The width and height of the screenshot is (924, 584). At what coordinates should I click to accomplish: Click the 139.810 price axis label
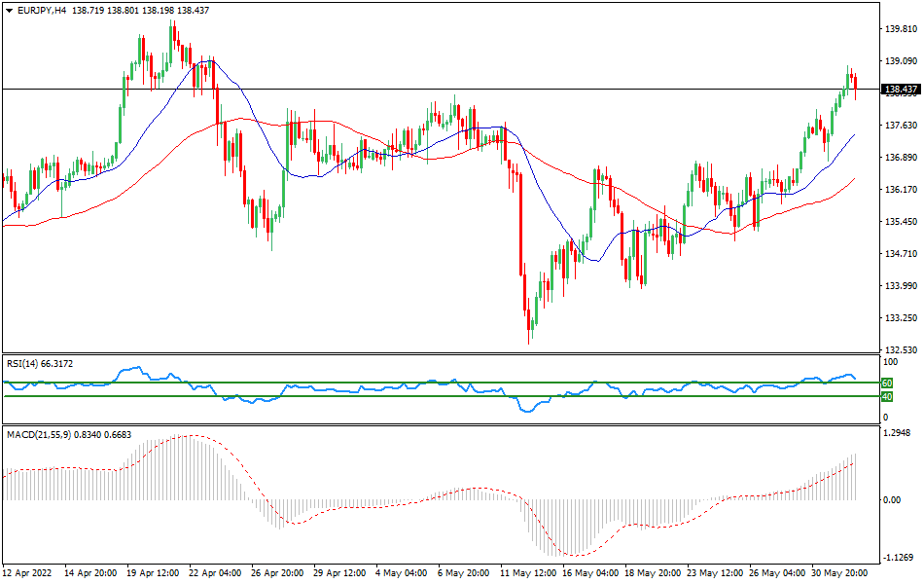click(901, 28)
